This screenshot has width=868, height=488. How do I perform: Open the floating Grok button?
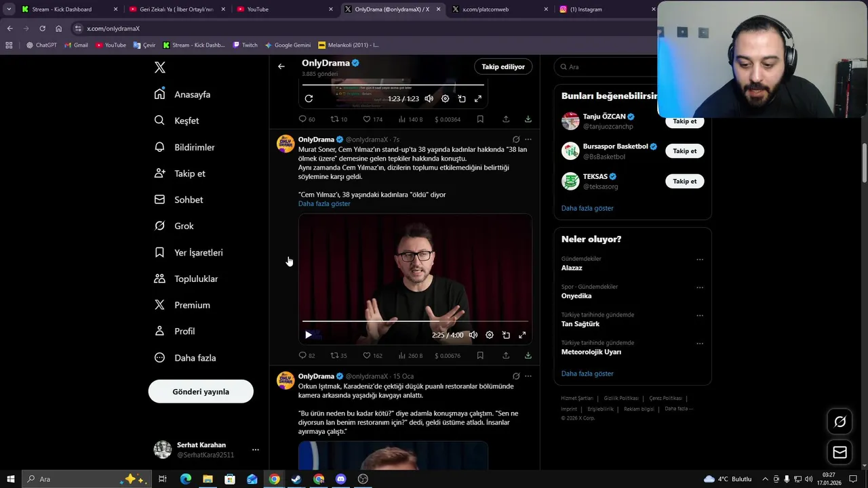(x=840, y=422)
